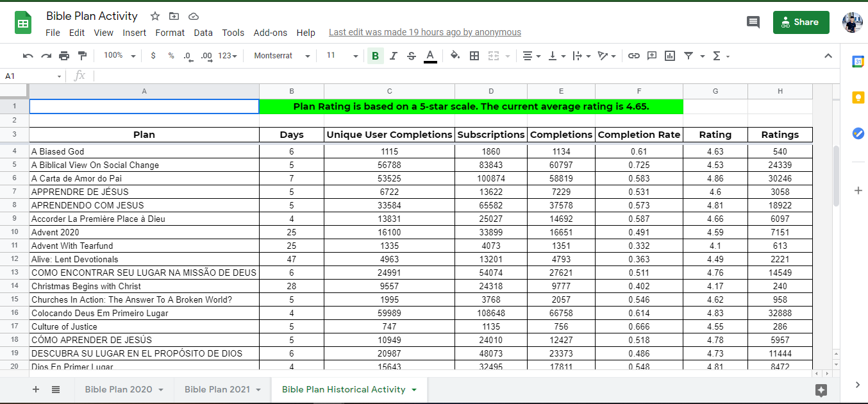Toggle italic formatting
This screenshot has height=404, width=868.
393,56
